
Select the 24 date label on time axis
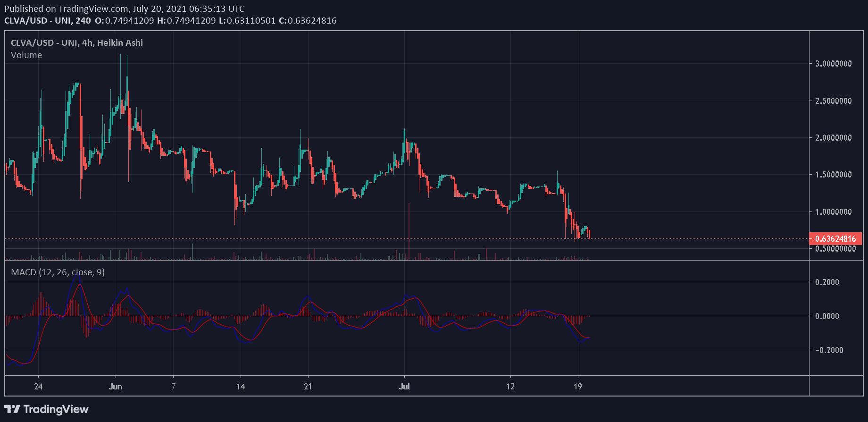(x=38, y=387)
